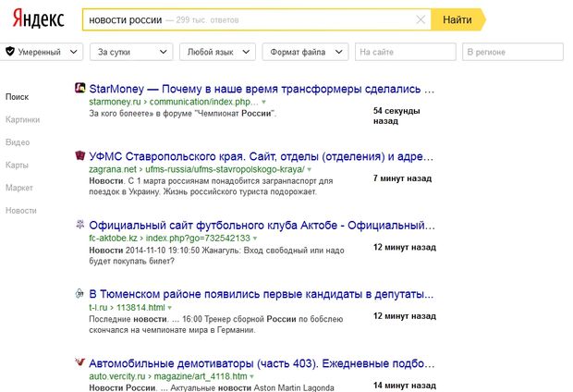This screenshot has height=392, width=573.
Task: Expand the arrow after the fc-aktobe.kz URL
Action: click(x=255, y=239)
